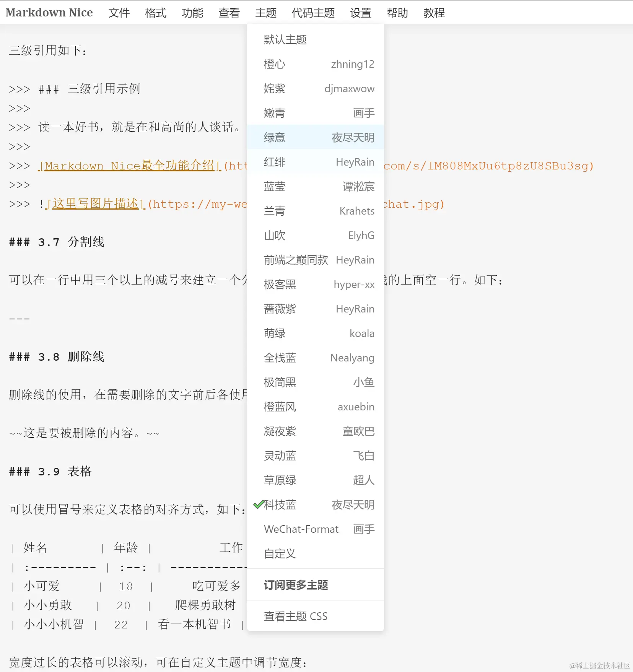Viewport: 633px width, 672px height.
Task: Click 订阅更多主题 to subscribe to themes
Action: click(x=316, y=585)
